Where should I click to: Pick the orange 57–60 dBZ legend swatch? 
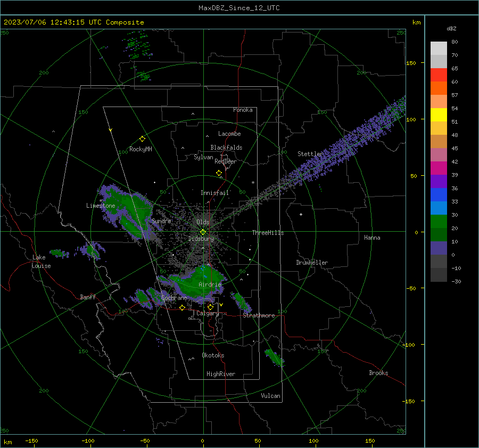pos(439,88)
